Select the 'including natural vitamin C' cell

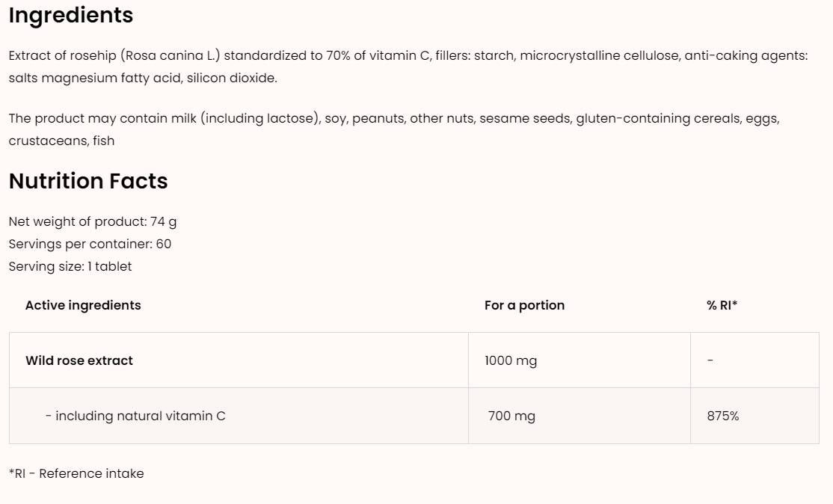click(x=135, y=416)
